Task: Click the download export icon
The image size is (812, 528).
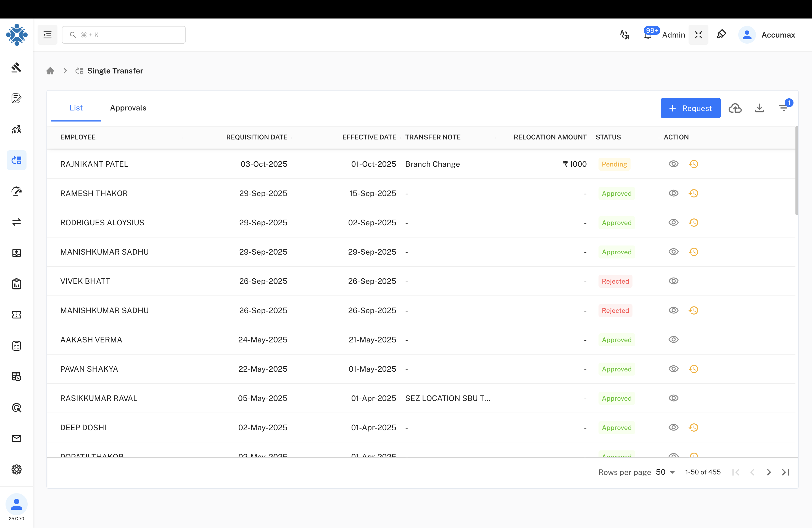Action: 760,108
